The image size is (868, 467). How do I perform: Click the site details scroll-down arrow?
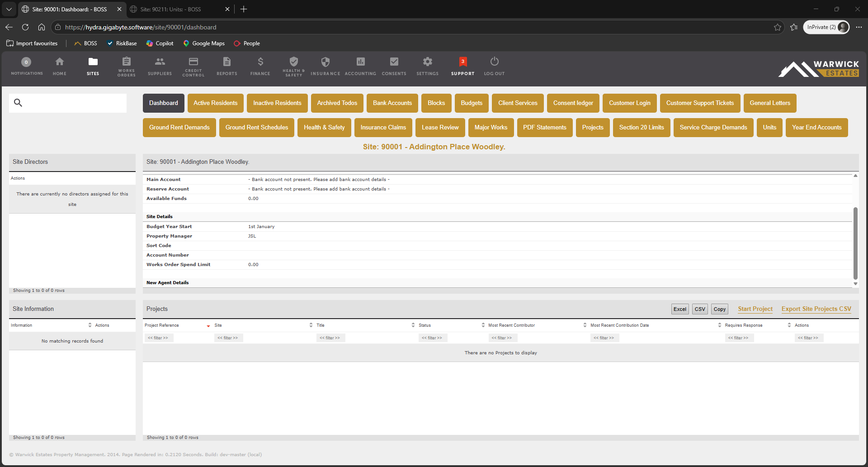coord(855,284)
